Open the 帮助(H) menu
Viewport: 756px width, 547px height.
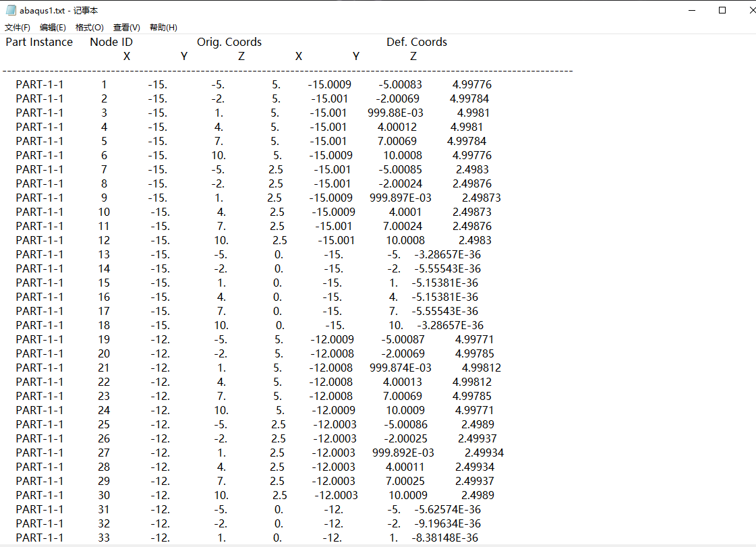click(163, 28)
